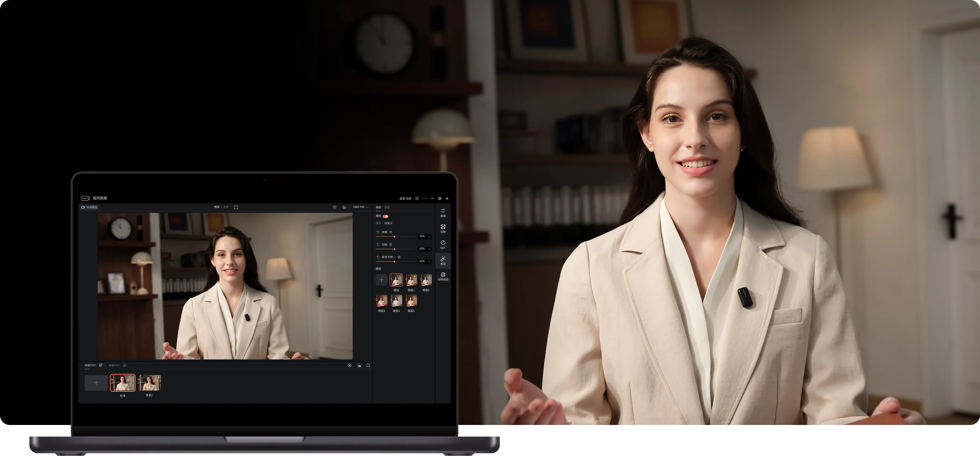Select the second 探镜PR01 camera tab
This screenshot has height=456, width=980.
point(114,365)
